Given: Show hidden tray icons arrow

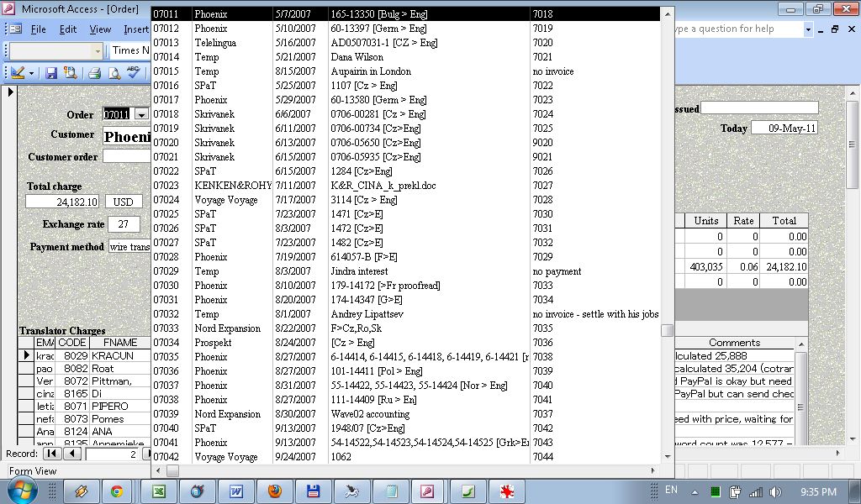Looking at the screenshot, I should [x=695, y=492].
